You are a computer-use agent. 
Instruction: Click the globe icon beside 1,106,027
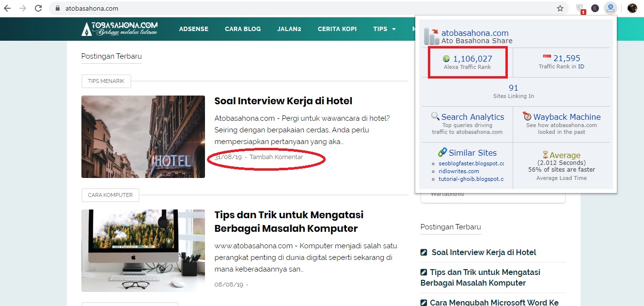tap(446, 59)
